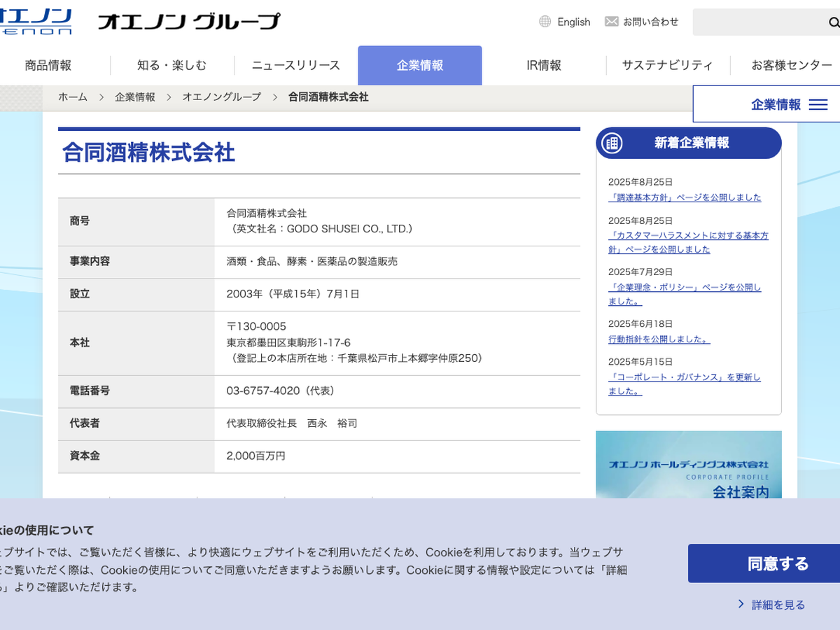Select the サステナビリティ menu item

667,65
